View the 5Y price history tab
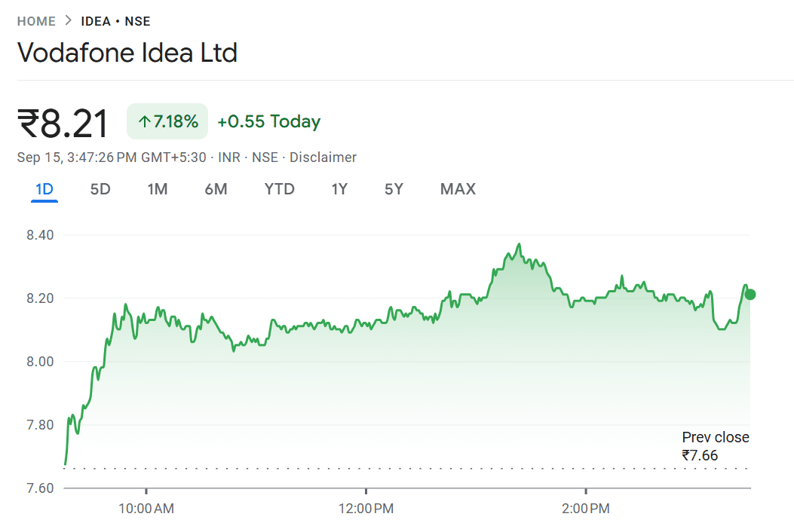The width and height of the screenshot is (794, 532). click(394, 189)
